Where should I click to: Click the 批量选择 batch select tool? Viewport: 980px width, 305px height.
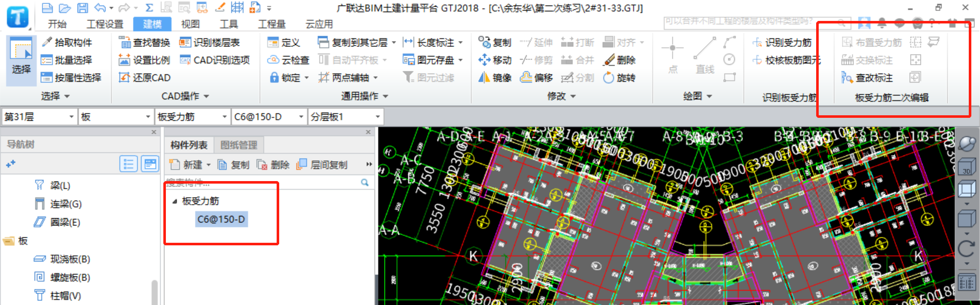(67, 60)
